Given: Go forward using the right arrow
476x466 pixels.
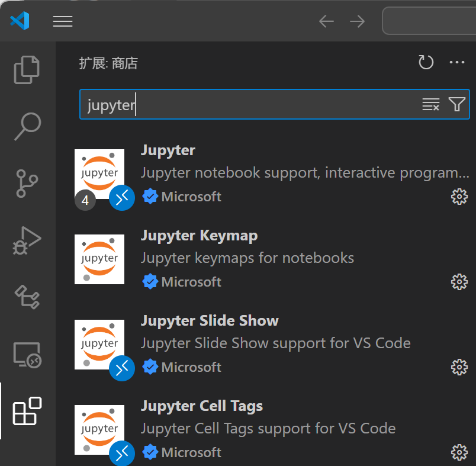Looking at the screenshot, I should tap(357, 21).
